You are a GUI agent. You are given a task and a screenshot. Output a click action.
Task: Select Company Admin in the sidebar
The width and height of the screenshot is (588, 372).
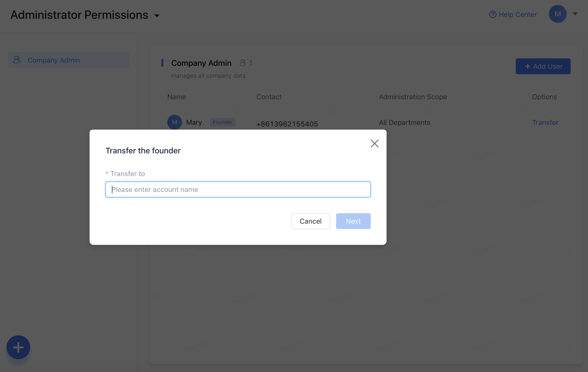click(x=69, y=60)
